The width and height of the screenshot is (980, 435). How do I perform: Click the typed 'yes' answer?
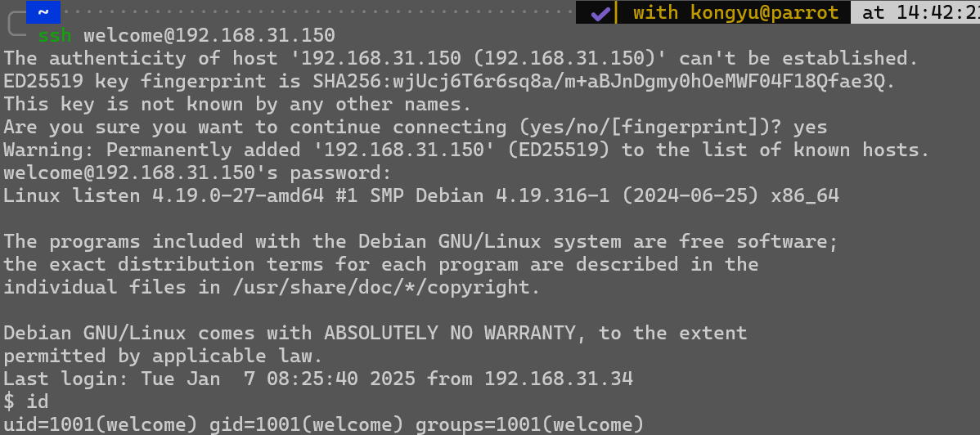point(810,128)
